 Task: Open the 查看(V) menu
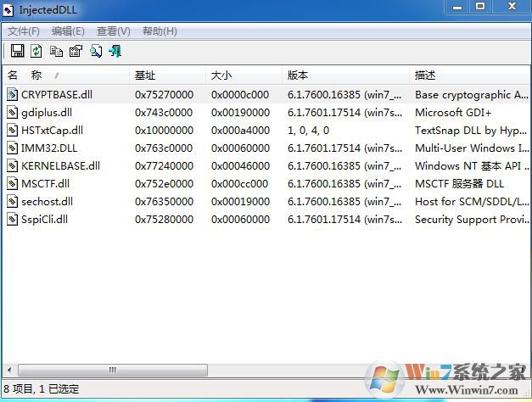114,31
